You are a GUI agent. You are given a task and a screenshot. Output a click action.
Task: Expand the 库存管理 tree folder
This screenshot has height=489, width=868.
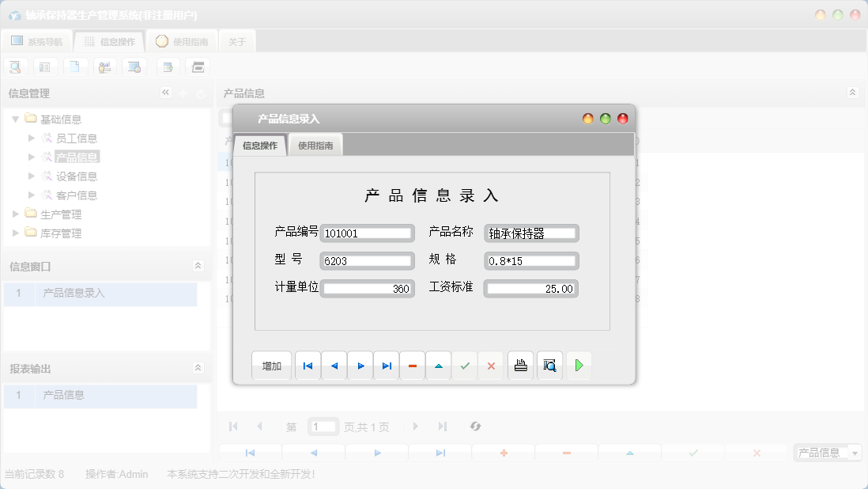pos(13,233)
